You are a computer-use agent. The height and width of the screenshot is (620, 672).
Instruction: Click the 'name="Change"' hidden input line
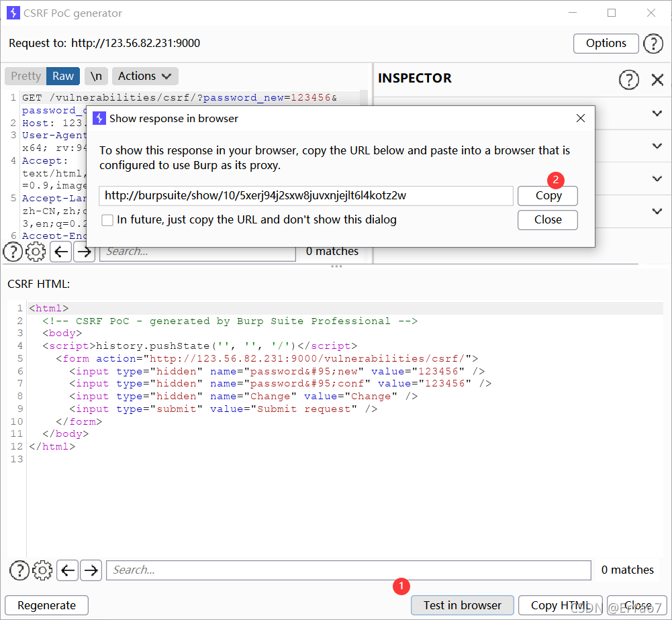pyautogui.click(x=244, y=397)
